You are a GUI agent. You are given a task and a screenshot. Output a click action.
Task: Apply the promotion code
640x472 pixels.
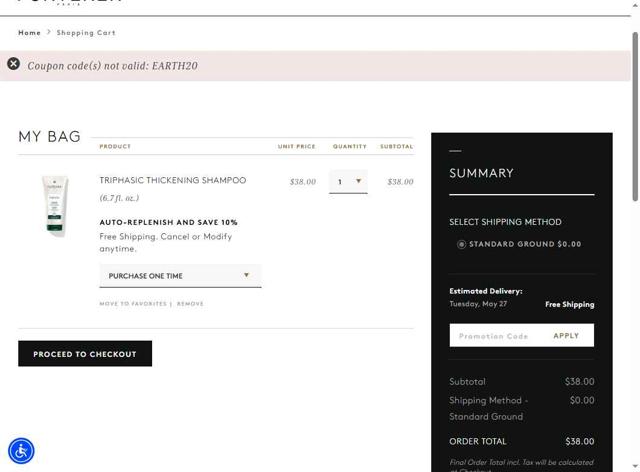tap(566, 336)
